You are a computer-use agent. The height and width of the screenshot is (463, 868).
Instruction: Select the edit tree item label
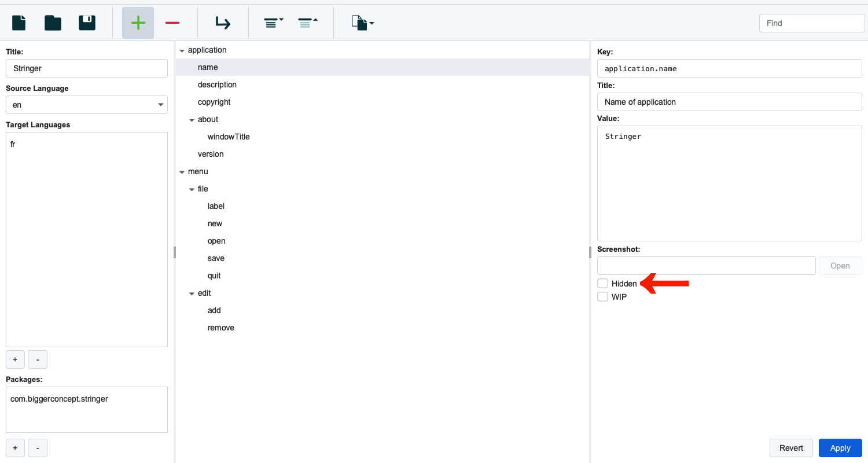point(204,293)
